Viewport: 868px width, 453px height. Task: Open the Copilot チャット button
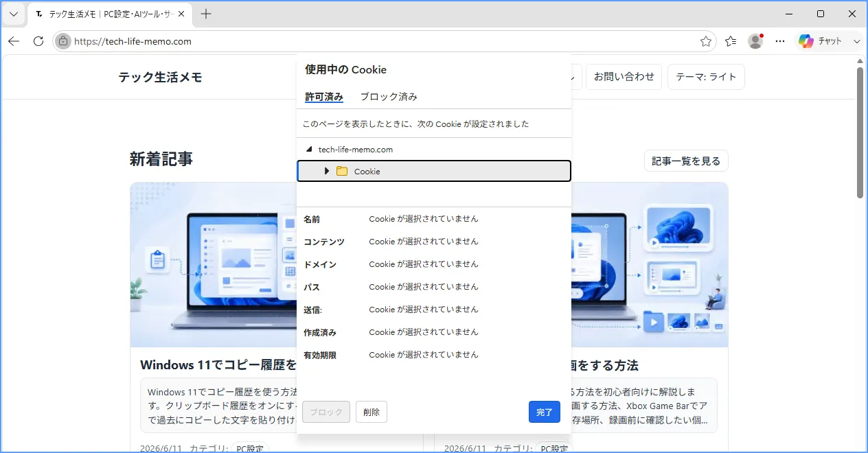[821, 41]
